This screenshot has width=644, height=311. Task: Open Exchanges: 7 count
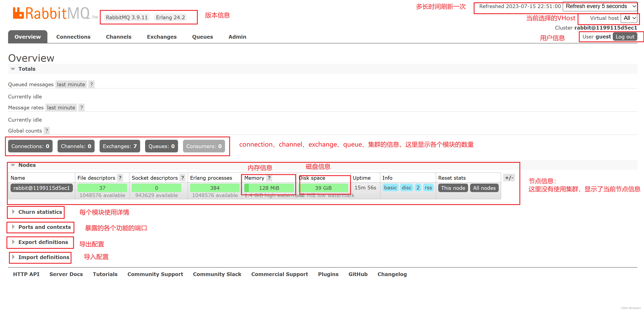[120, 146]
